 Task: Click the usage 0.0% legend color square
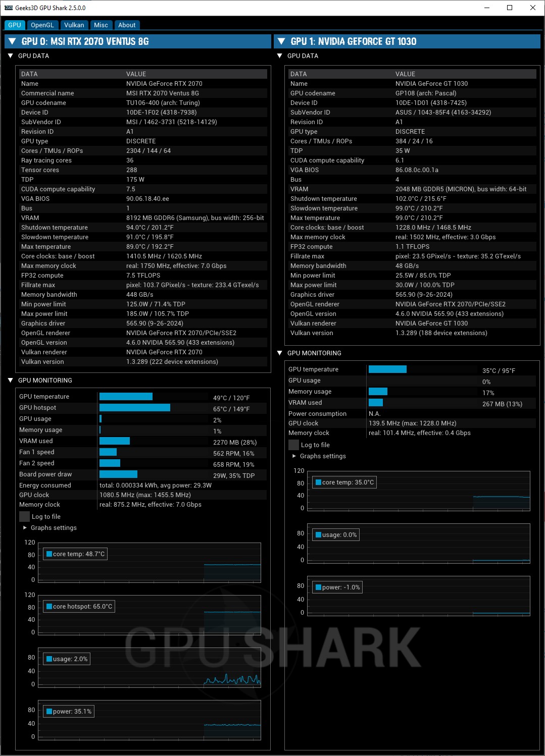point(319,535)
